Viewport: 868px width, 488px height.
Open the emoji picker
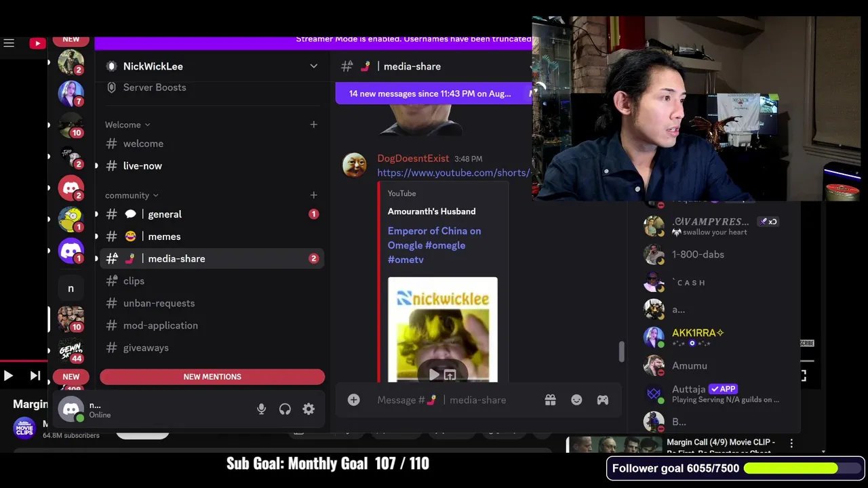576,400
